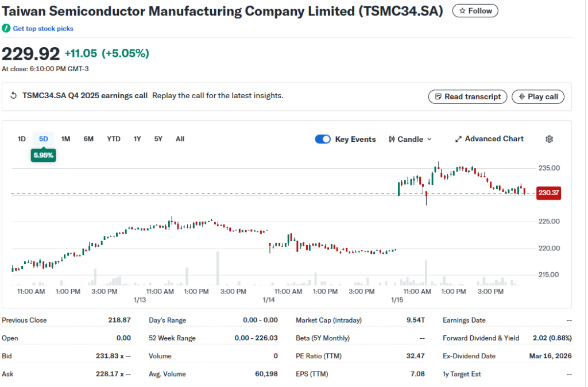Select the 5D time range
The width and height of the screenshot is (588, 387).
[x=44, y=139]
